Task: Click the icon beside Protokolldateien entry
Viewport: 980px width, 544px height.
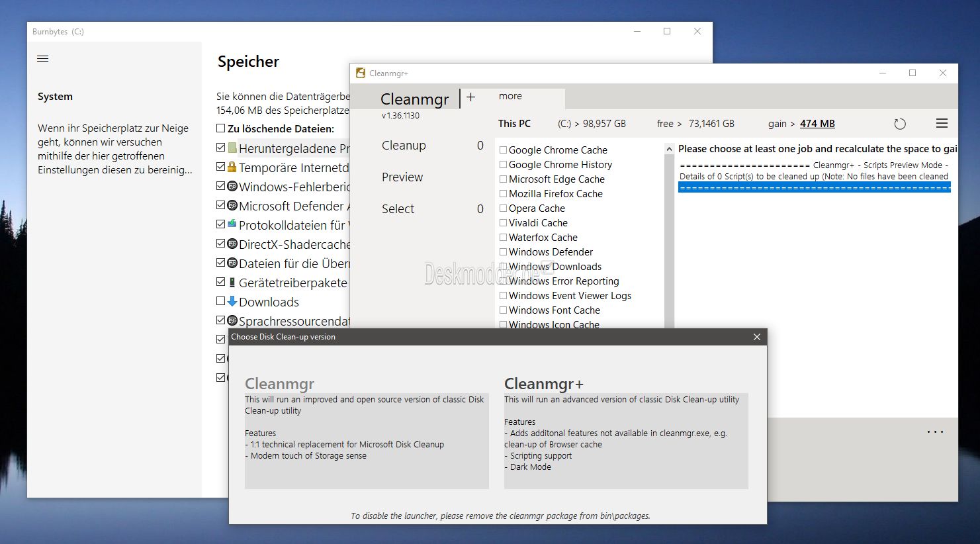Action: (232, 224)
